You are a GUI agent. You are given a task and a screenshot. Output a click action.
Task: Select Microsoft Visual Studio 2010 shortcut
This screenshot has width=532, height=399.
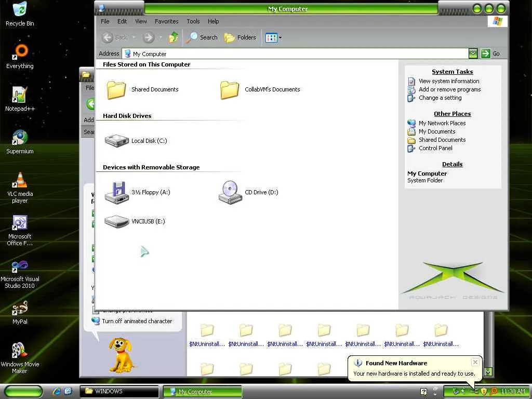click(20, 273)
